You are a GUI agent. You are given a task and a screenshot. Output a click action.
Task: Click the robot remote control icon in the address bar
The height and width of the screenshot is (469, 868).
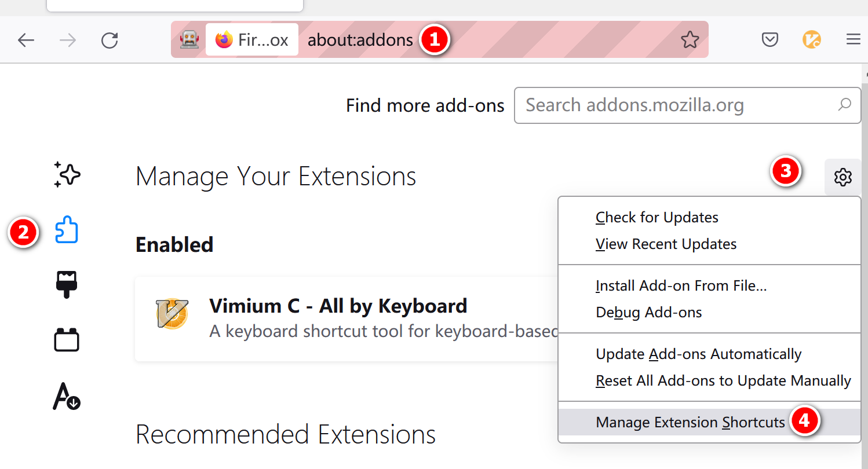point(189,39)
